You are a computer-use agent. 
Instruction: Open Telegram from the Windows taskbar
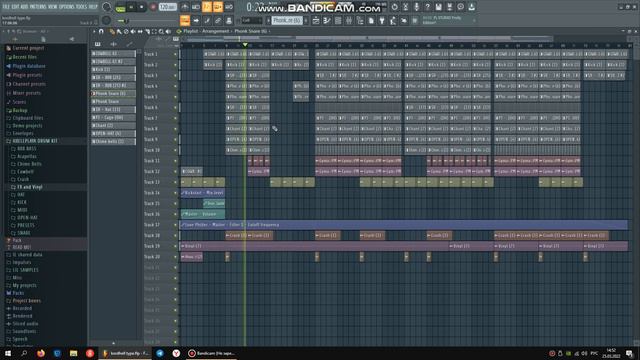[160, 353]
